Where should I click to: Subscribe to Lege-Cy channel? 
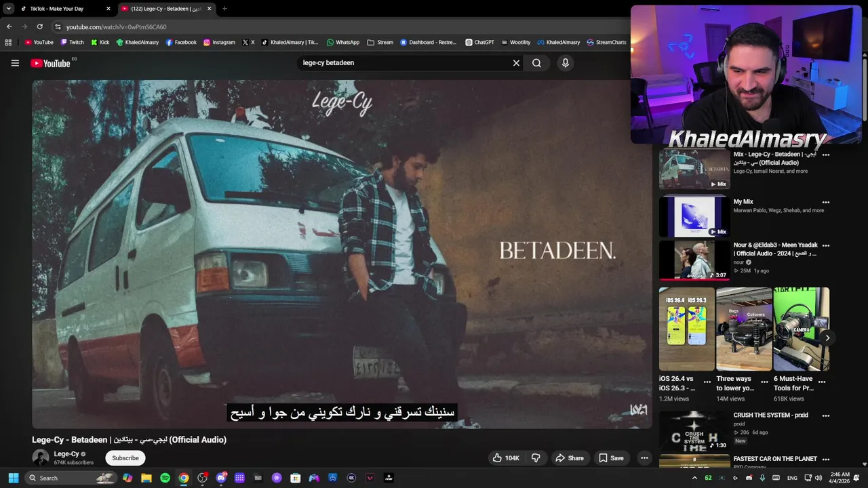click(125, 458)
